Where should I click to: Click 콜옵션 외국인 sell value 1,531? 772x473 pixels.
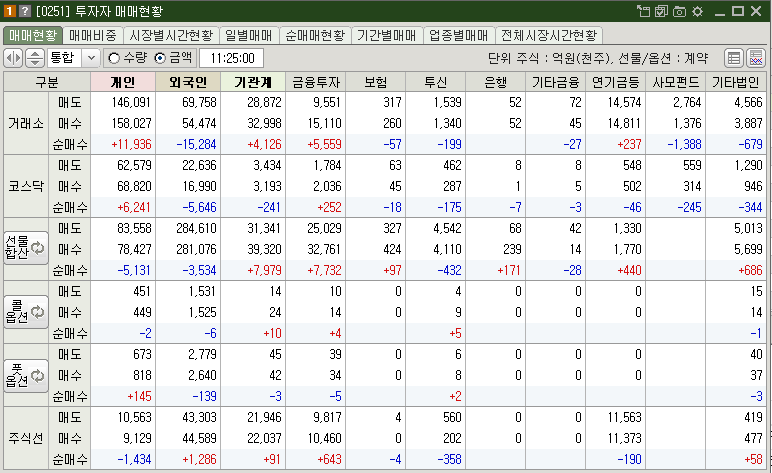pyautogui.click(x=202, y=291)
